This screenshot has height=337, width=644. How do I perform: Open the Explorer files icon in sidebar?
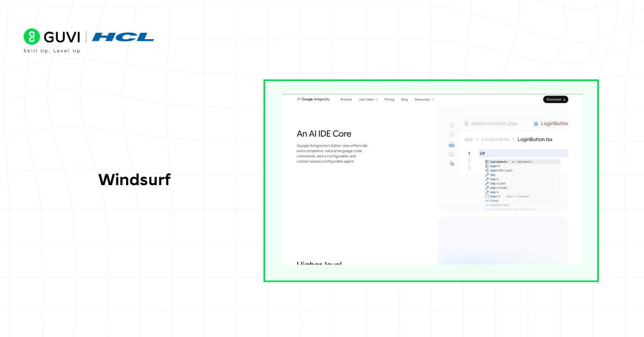point(451,126)
